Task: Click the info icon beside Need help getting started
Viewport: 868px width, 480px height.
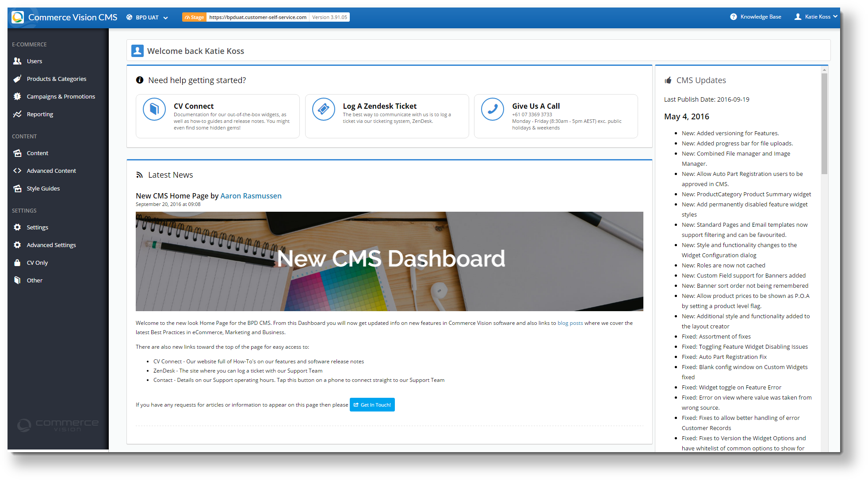Action: point(140,80)
